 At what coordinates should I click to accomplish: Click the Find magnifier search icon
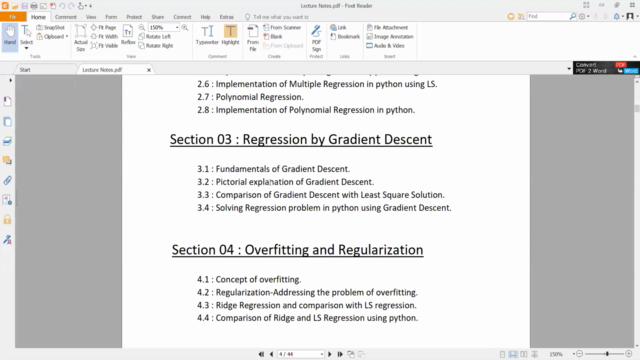(573, 16)
